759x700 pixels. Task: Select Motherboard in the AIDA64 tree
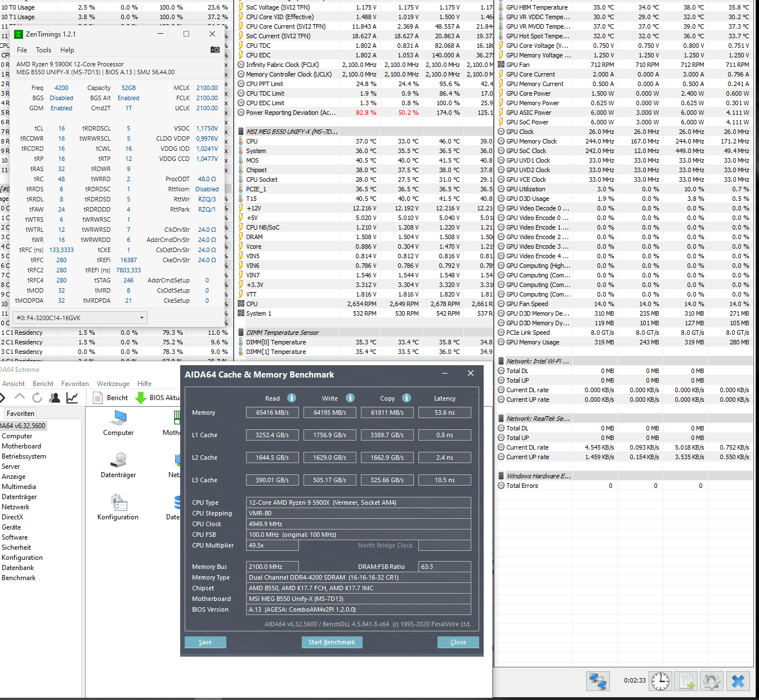[21, 446]
